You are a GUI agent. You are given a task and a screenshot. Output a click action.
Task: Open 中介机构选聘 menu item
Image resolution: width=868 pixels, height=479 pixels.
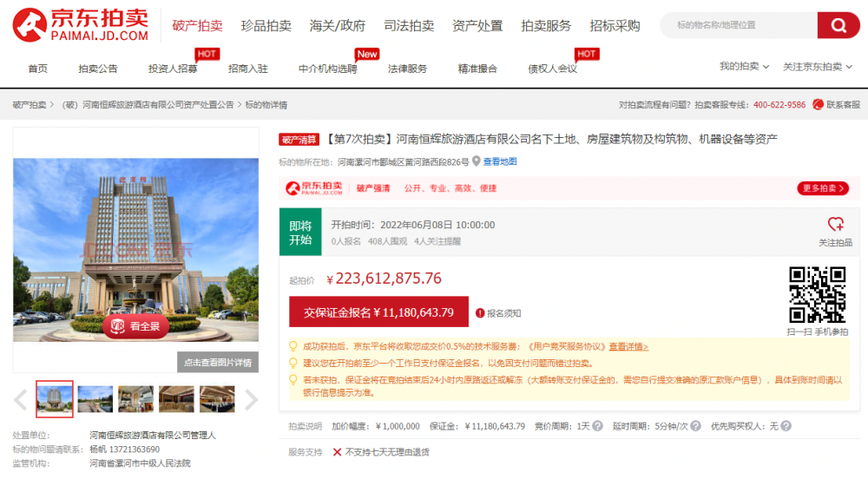point(328,69)
